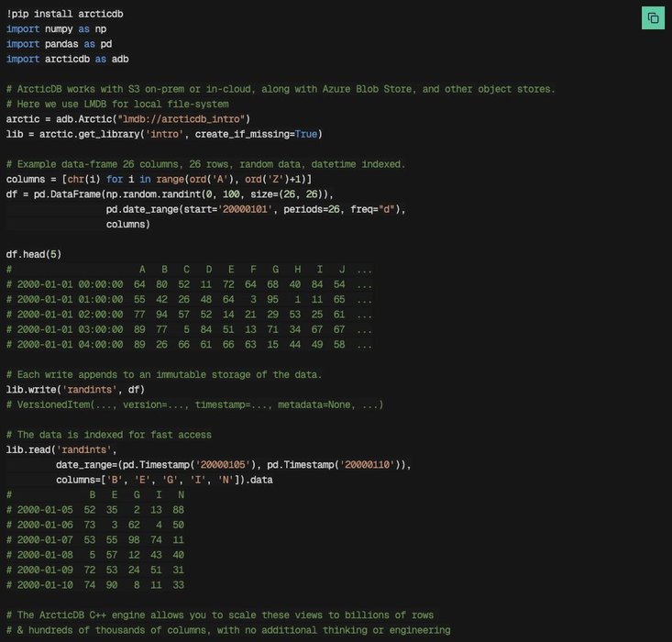Screen dimensions: 672x642
Task: Click the VersionedItem comment line
Action: 194,404
